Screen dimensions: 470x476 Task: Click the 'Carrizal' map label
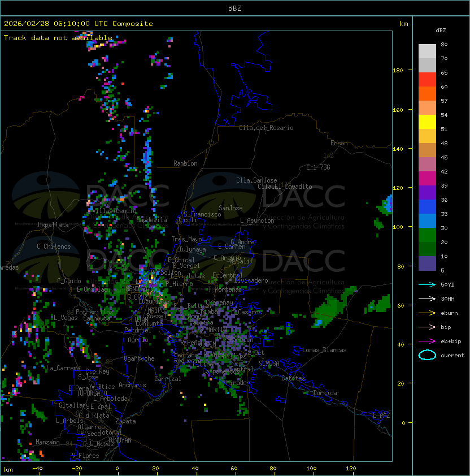pyautogui.click(x=167, y=379)
